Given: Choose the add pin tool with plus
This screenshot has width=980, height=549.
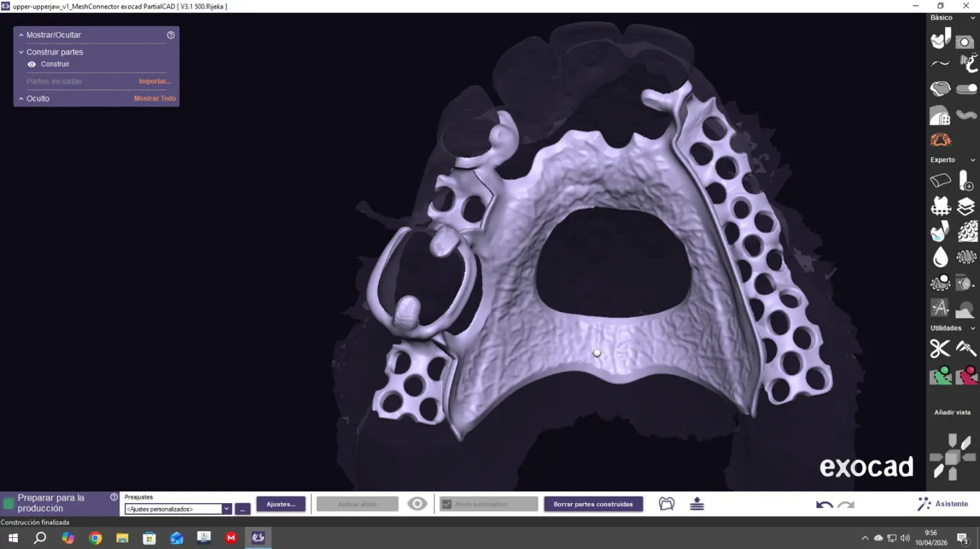Looking at the screenshot, I should (966, 180).
